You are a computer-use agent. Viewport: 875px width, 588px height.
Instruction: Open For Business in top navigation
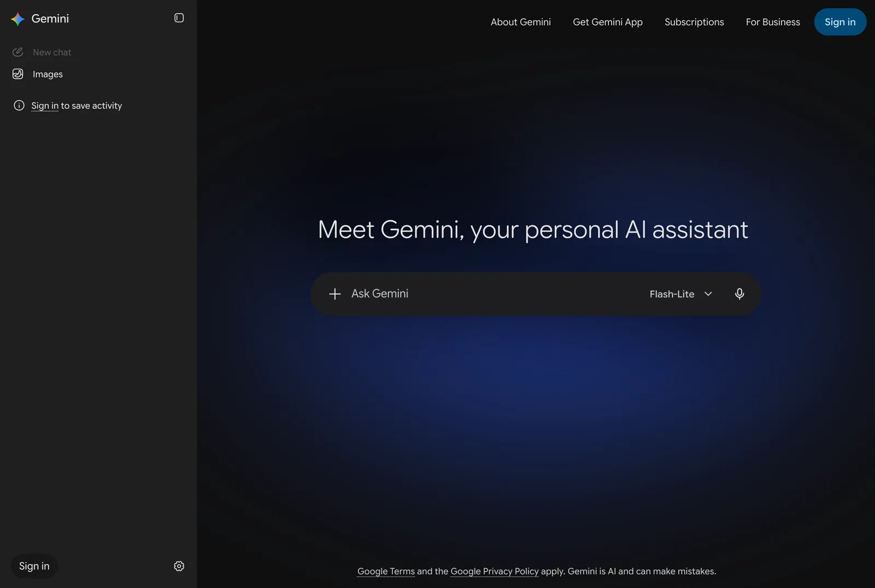pyautogui.click(x=773, y=22)
